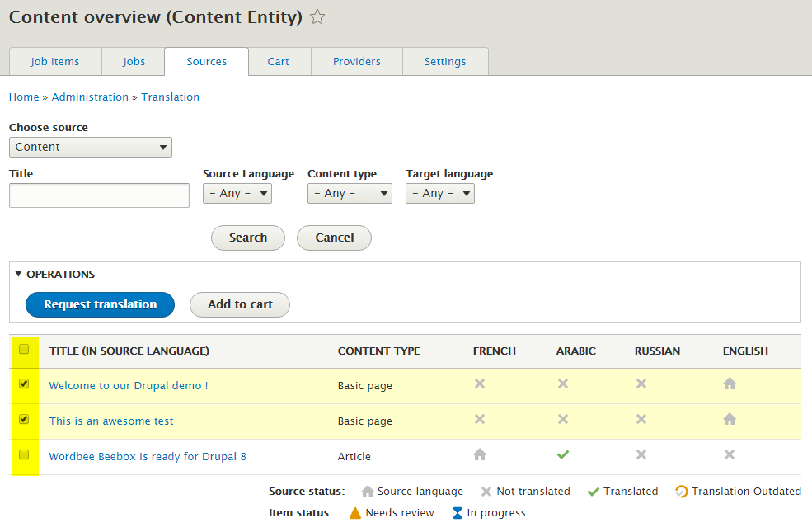
Task: Click into the Title search field
Action: click(x=99, y=195)
